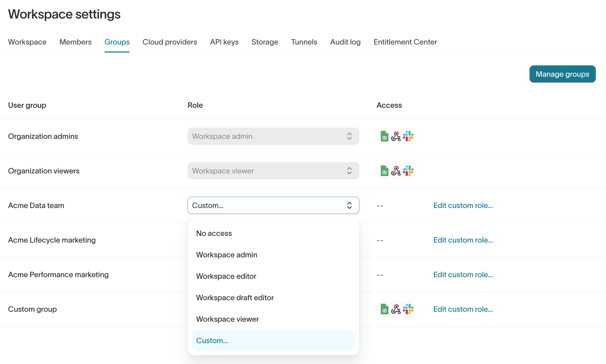Edit custom role for Acme Performance marketing
Screen dimensions: 606x364
[x=463, y=275]
